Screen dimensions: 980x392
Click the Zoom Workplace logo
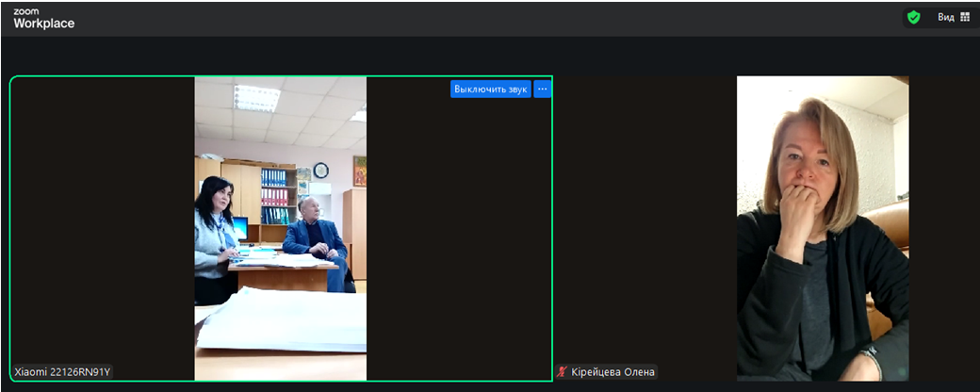click(x=43, y=20)
